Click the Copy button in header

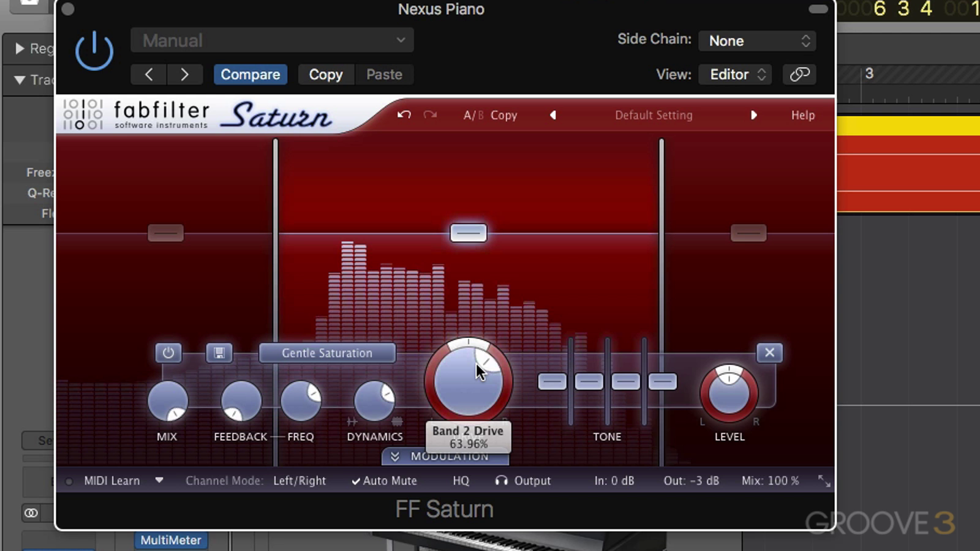326,75
